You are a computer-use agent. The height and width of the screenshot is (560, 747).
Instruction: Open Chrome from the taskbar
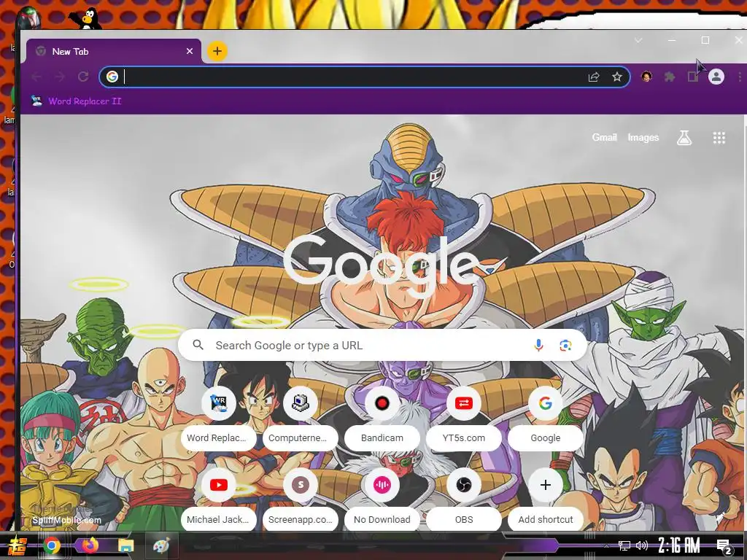pos(52,545)
